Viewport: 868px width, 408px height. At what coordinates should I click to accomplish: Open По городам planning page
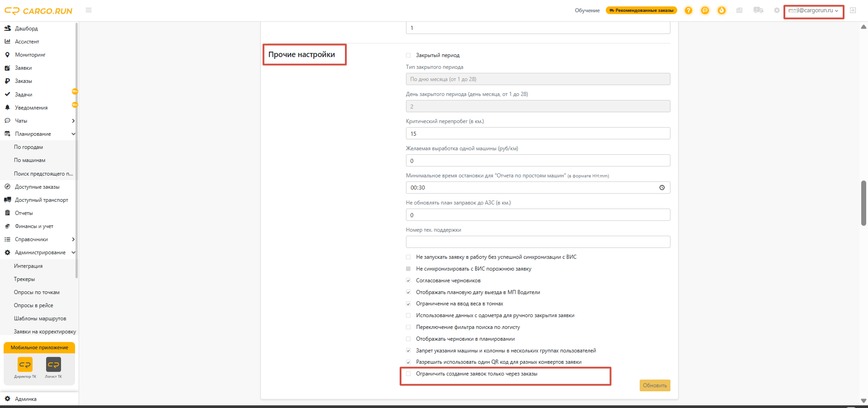pyautogui.click(x=28, y=147)
